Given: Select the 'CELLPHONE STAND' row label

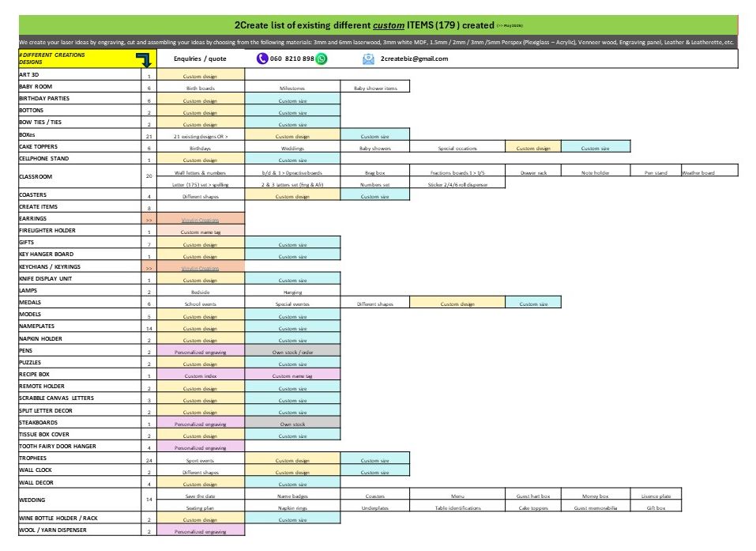Looking at the screenshot, I should point(80,158).
